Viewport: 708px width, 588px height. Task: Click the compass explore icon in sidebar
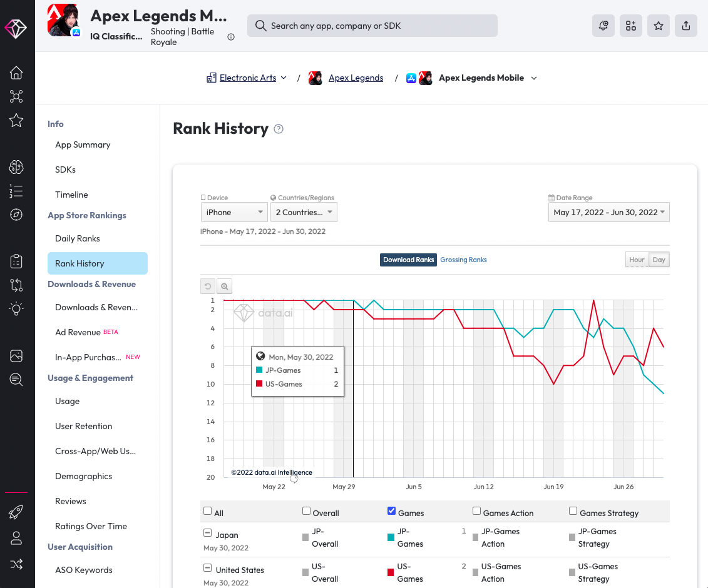click(x=16, y=215)
